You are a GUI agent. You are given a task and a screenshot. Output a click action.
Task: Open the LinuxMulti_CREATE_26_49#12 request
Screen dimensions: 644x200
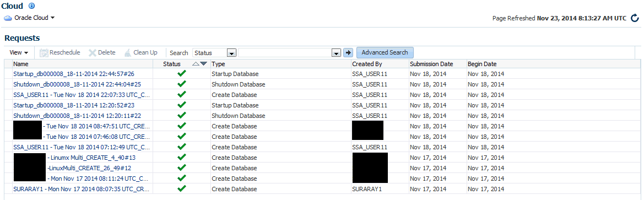click(x=89, y=168)
